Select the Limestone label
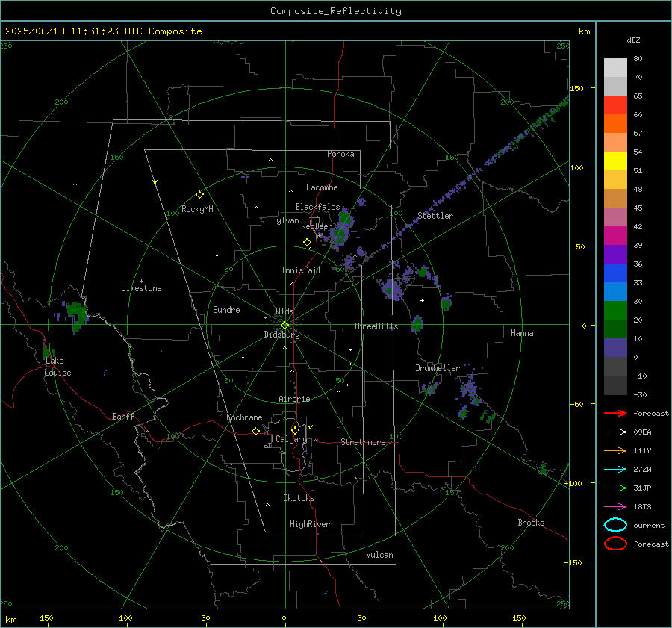The height and width of the screenshot is (628, 672). point(141,288)
